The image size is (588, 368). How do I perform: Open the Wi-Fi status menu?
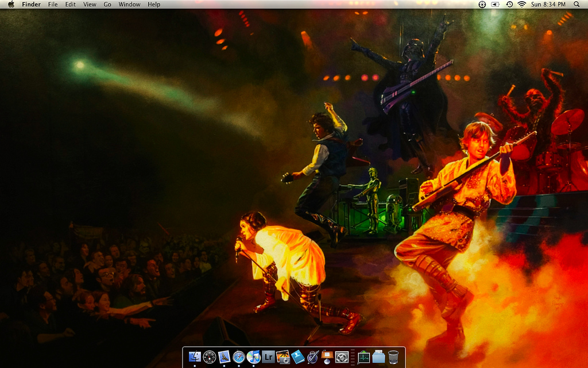(x=521, y=5)
